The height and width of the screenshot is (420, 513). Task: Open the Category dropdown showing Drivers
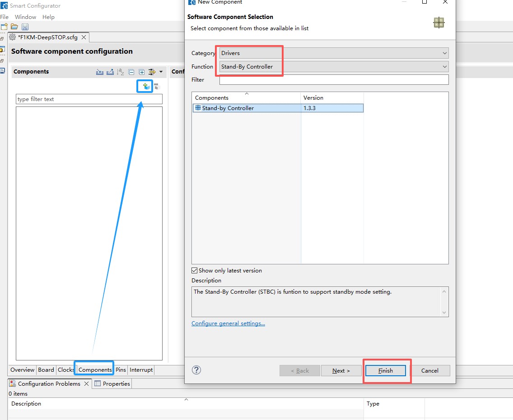tap(334, 53)
